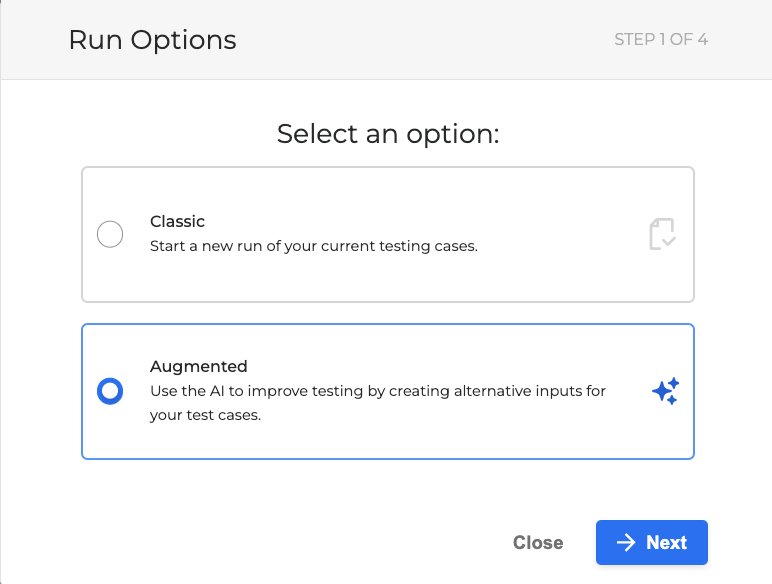Screen dimensions: 772x584
Task: Click the "STEP 1 OF 4" indicator
Action: [661, 40]
